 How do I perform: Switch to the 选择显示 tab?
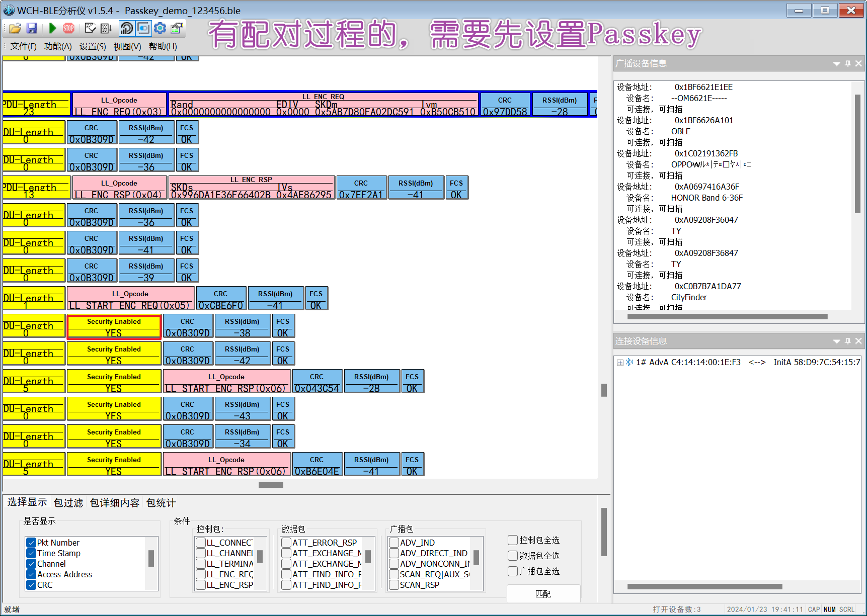pyautogui.click(x=27, y=502)
